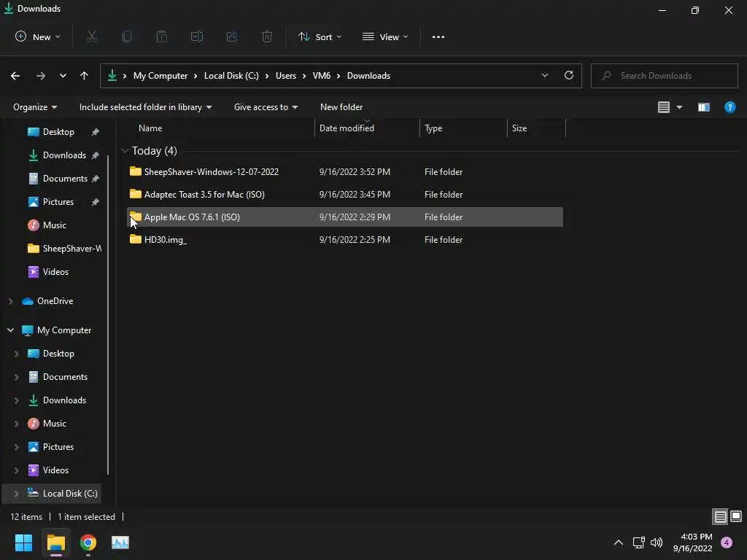
Task: Click the Share icon in toolbar
Action: point(232,36)
